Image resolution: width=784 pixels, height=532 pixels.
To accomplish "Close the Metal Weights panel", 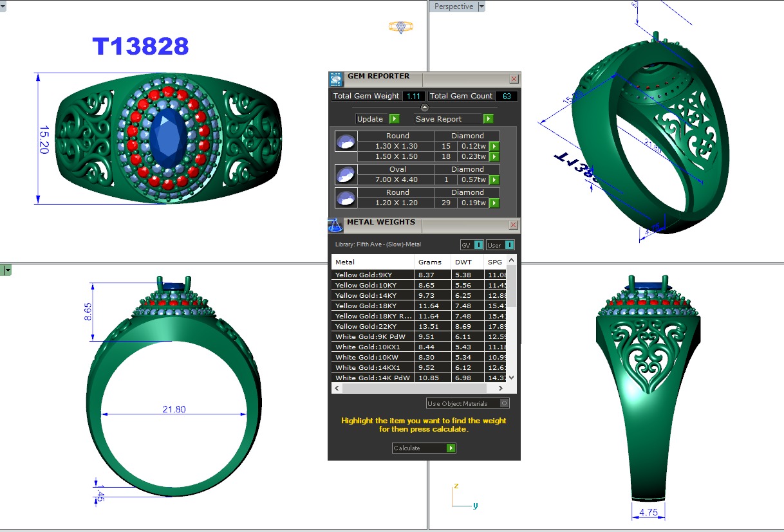I will click(514, 225).
